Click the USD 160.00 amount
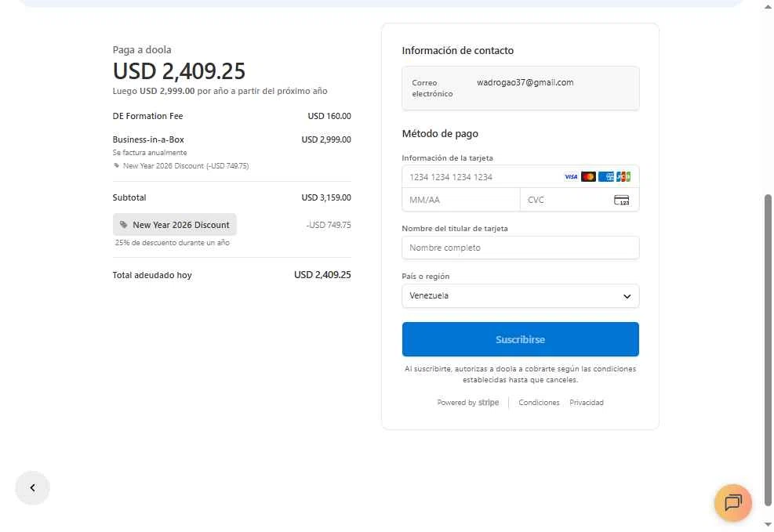 pos(329,116)
